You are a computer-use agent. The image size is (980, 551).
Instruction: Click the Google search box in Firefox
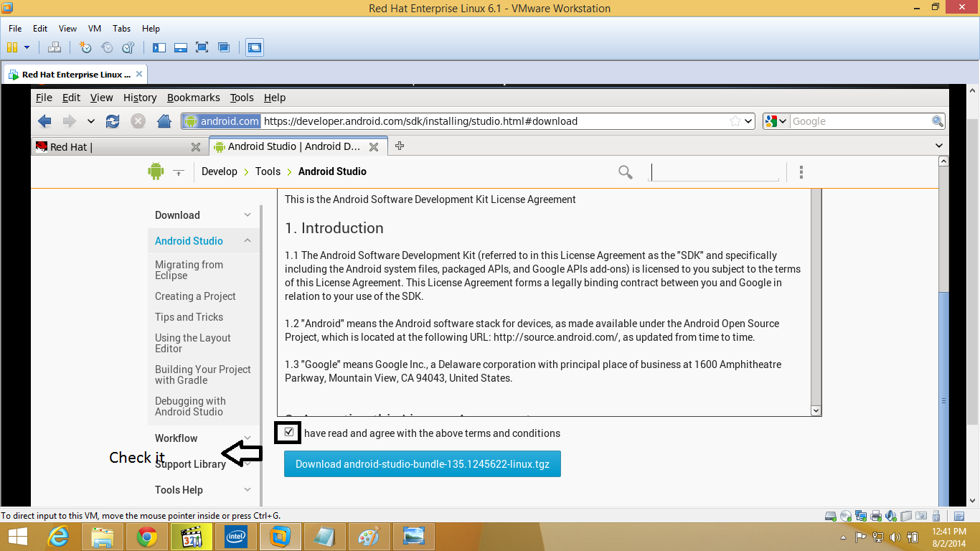[859, 121]
